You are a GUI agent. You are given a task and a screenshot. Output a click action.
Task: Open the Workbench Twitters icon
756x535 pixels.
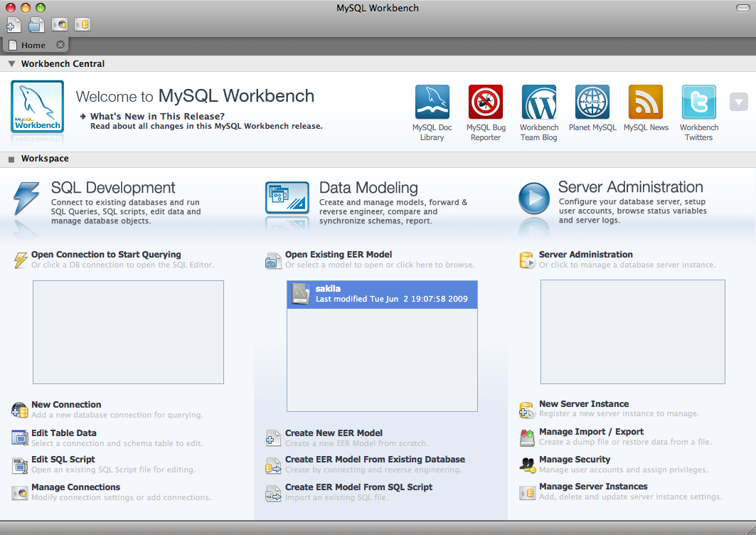pos(698,102)
